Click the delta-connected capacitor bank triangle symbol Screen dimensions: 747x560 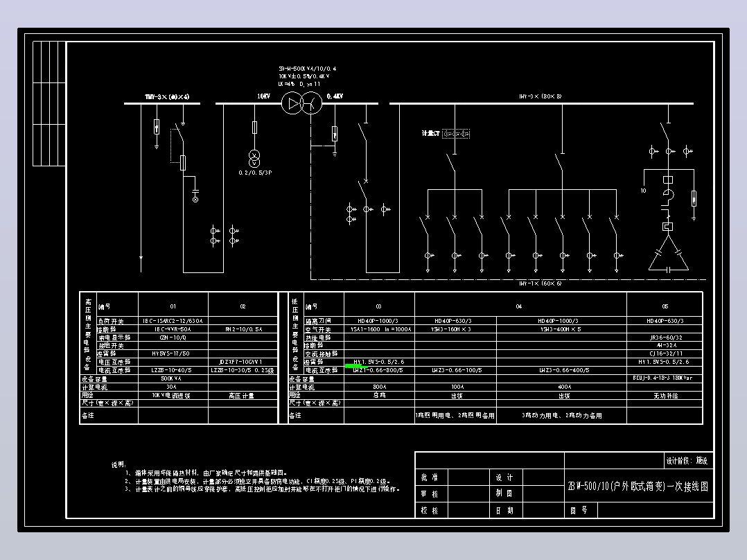point(668,253)
